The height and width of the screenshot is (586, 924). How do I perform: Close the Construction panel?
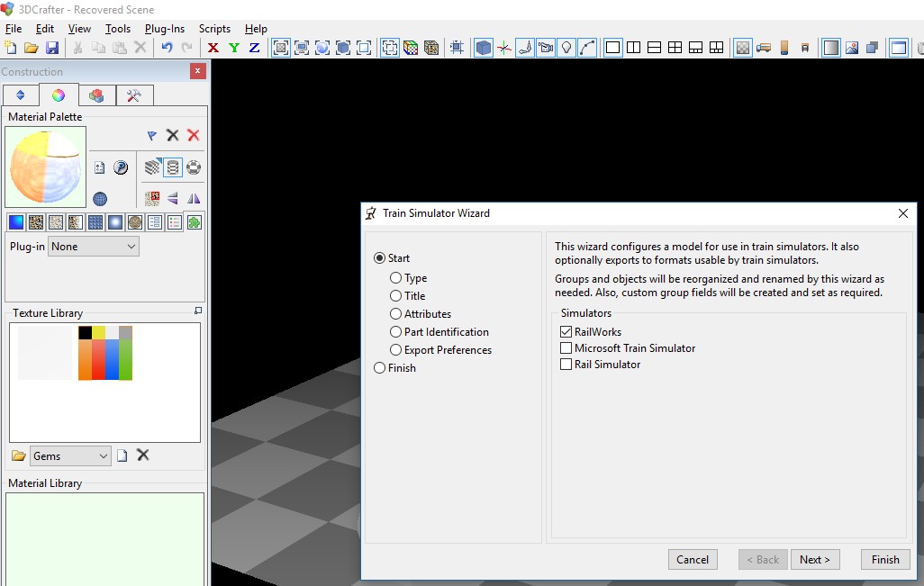pos(198,71)
